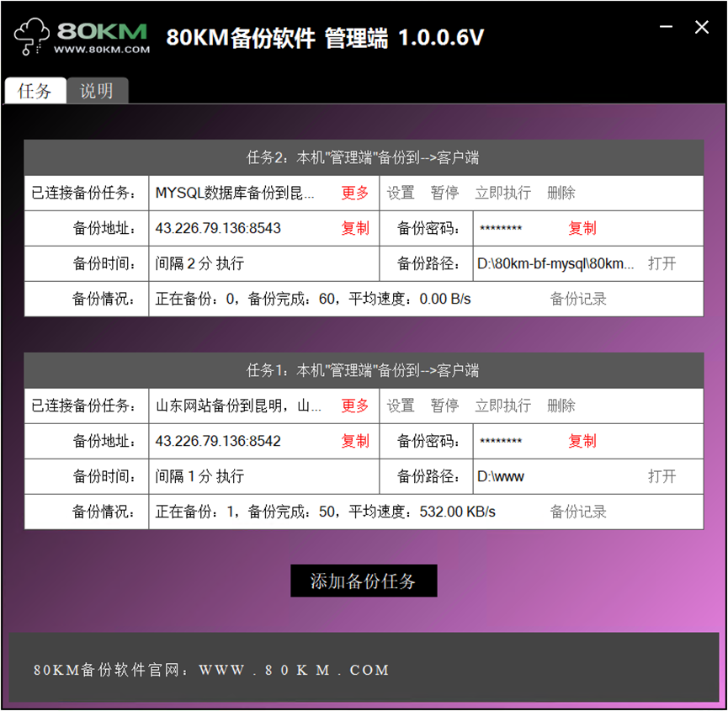Click 删除 for task 2
The width and height of the screenshot is (728, 711).
[x=561, y=193]
